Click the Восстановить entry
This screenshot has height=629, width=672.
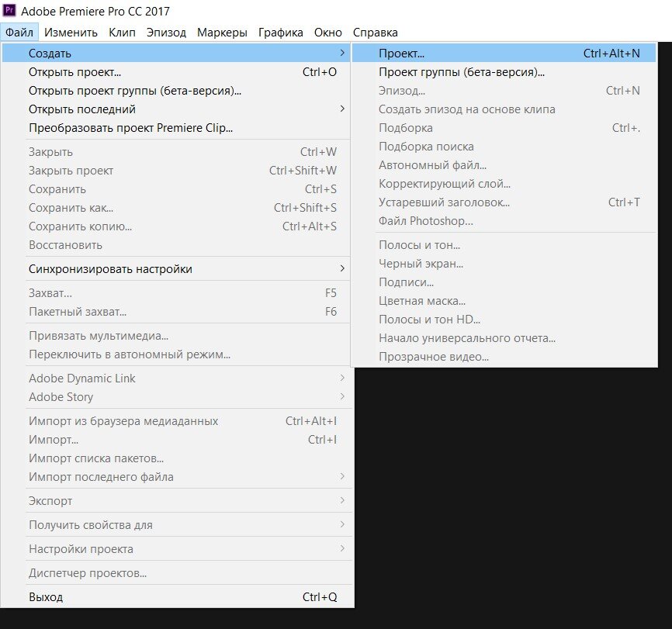[176, 245]
